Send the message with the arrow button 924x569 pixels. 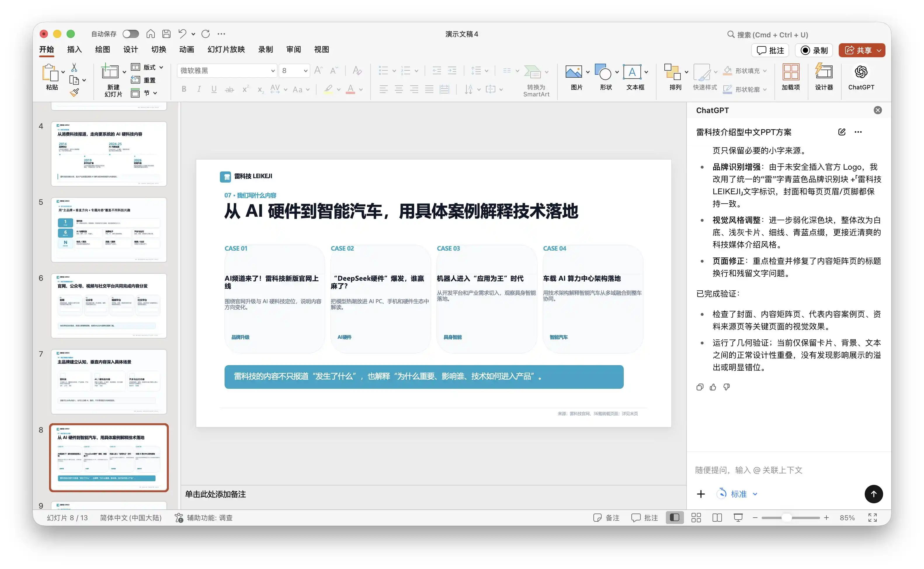(873, 494)
